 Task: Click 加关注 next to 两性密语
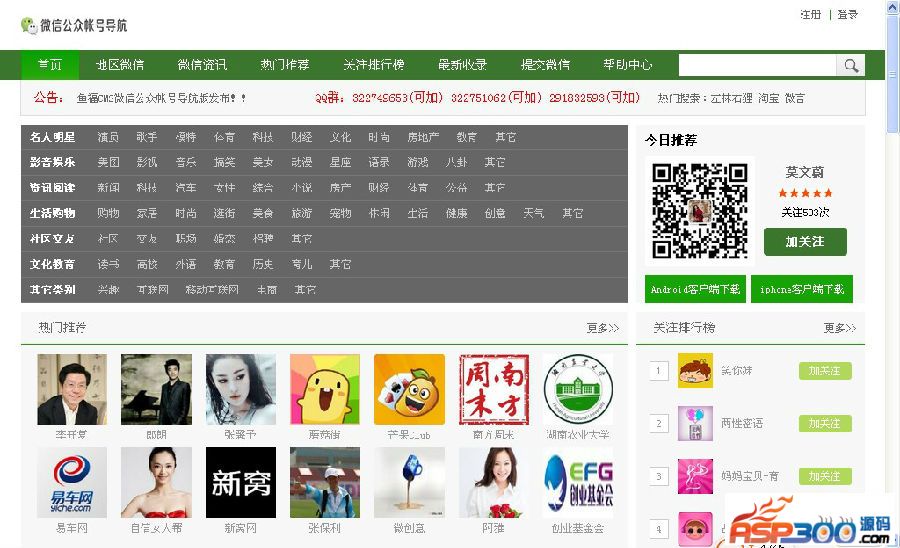point(825,423)
